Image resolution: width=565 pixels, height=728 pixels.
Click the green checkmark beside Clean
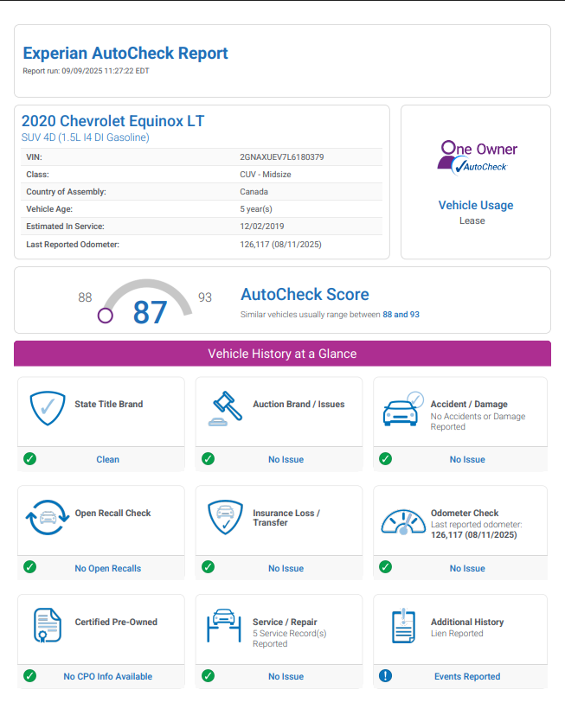pyautogui.click(x=29, y=459)
